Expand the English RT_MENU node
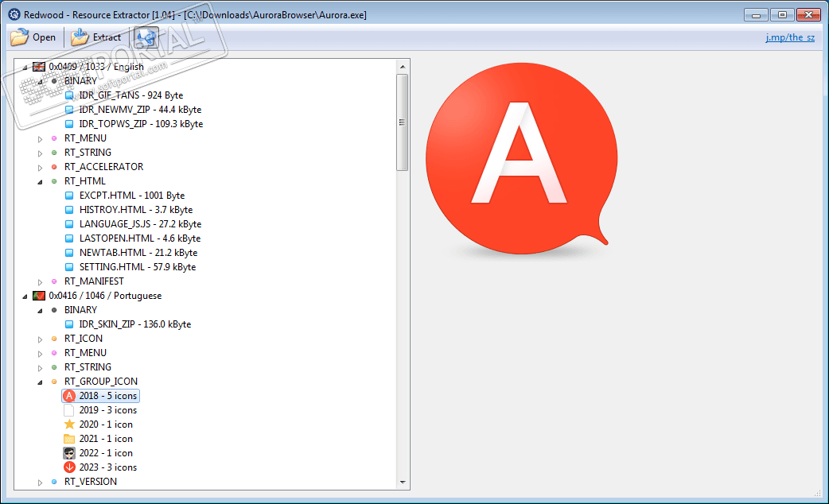829x504 pixels. pos(41,139)
